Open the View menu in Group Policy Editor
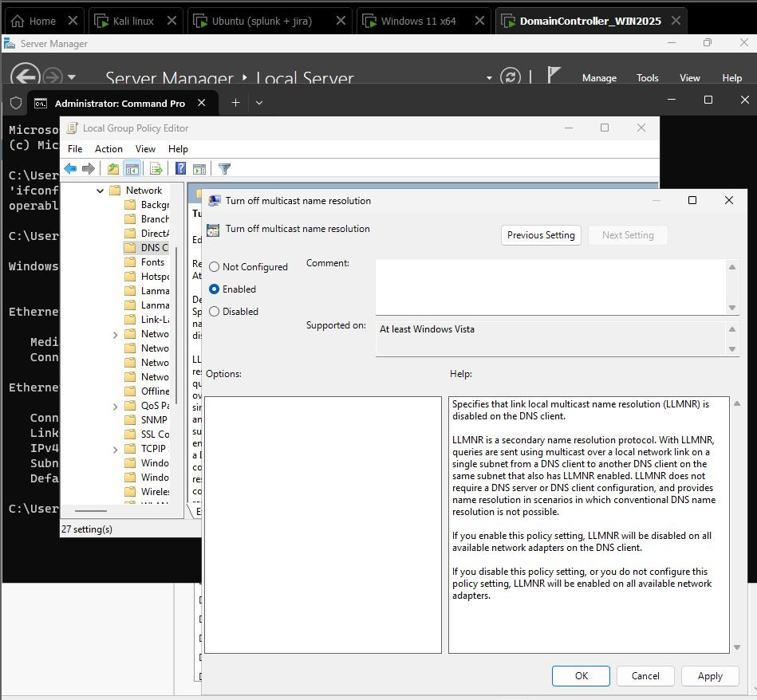This screenshot has width=757, height=700. click(145, 148)
